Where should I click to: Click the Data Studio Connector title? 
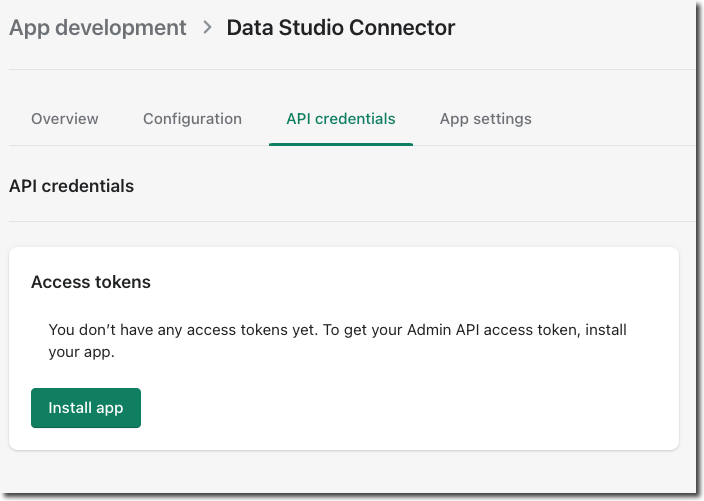tap(341, 28)
